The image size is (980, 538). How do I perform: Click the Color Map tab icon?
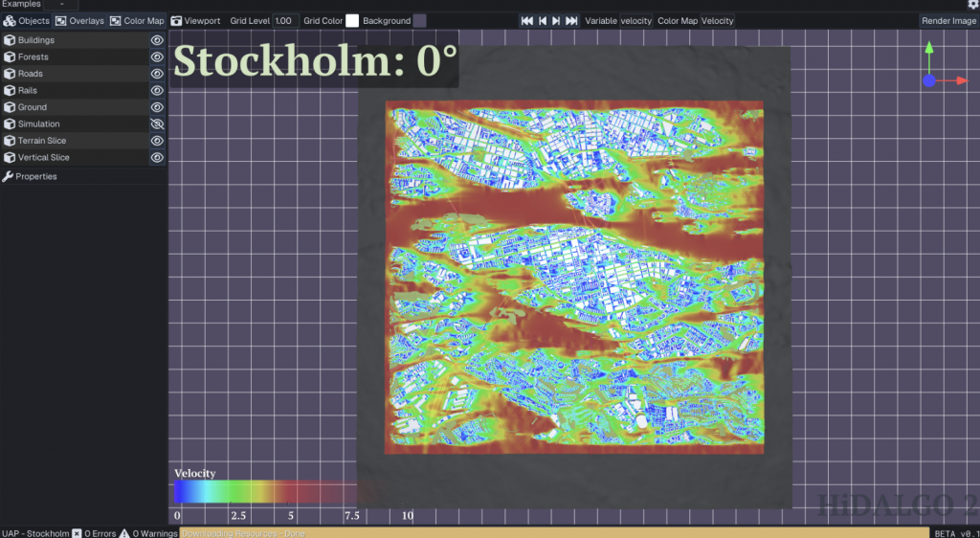(116, 21)
